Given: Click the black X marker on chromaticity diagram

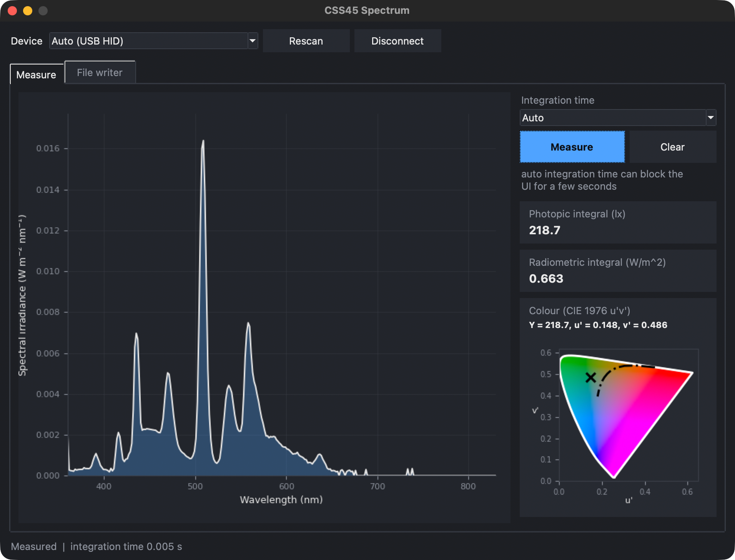Looking at the screenshot, I should 591,378.
